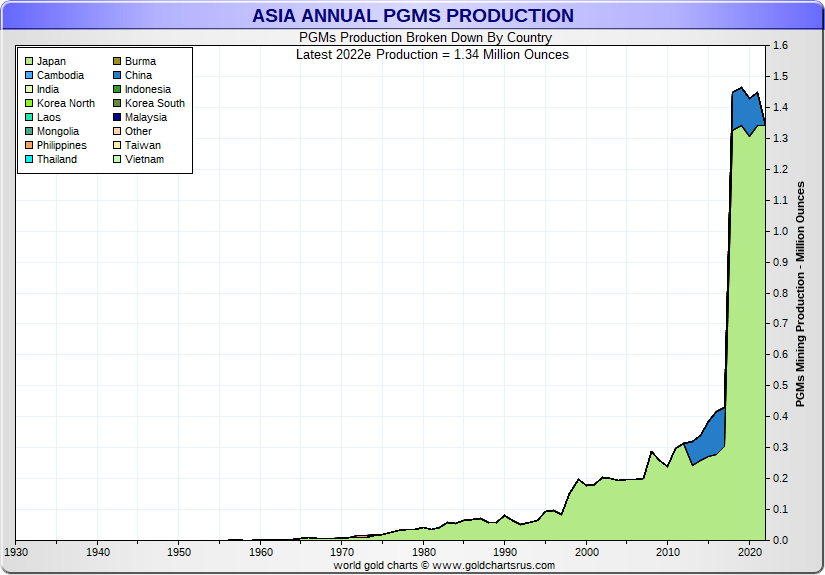
Task: Click the 0.5 tick on the vertical axis
Action: (781, 386)
